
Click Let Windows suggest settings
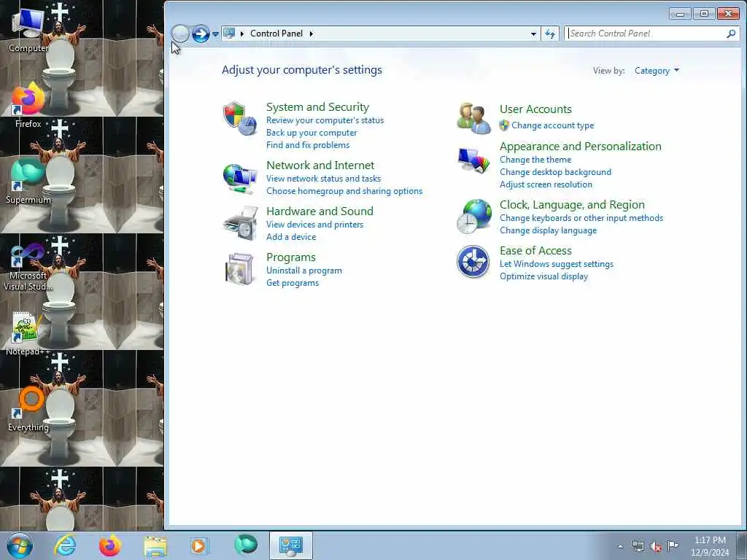click(x=557, y=264)
